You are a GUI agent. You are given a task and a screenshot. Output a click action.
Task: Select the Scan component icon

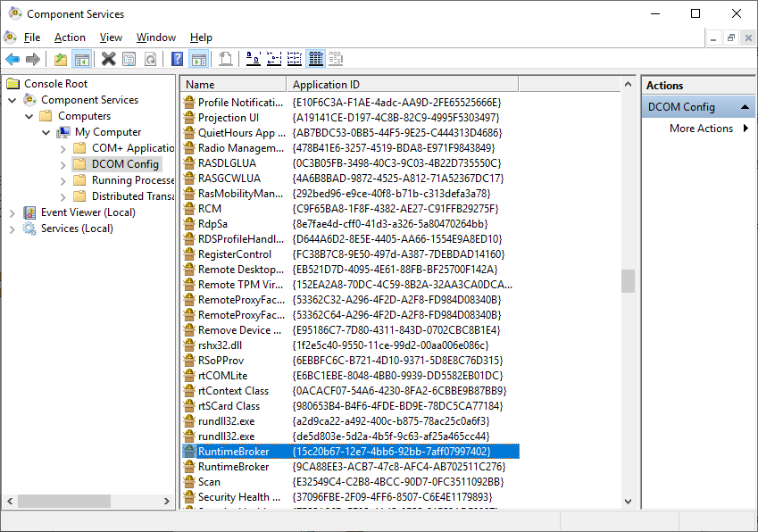[189, 482]
